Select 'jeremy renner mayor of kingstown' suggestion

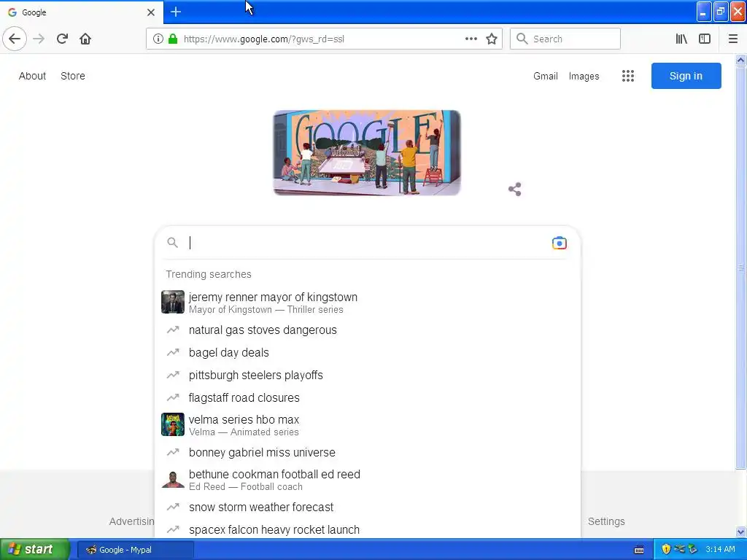[367, 303]
